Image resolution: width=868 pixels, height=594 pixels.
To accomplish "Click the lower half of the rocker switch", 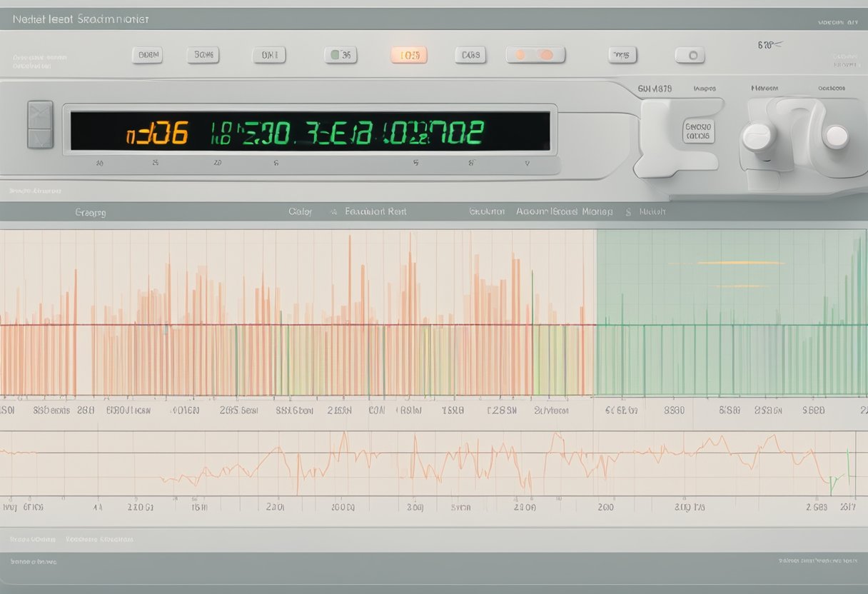I will pyautogui.click(x=40, y=137).
